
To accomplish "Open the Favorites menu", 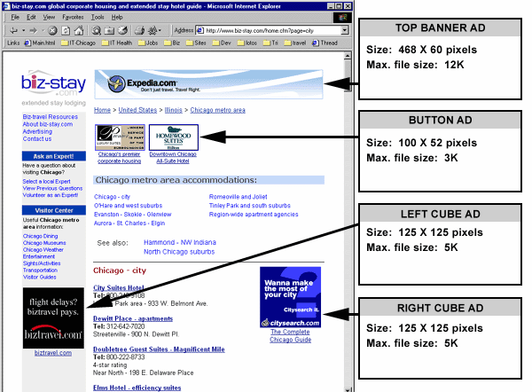I will point(73,17).
